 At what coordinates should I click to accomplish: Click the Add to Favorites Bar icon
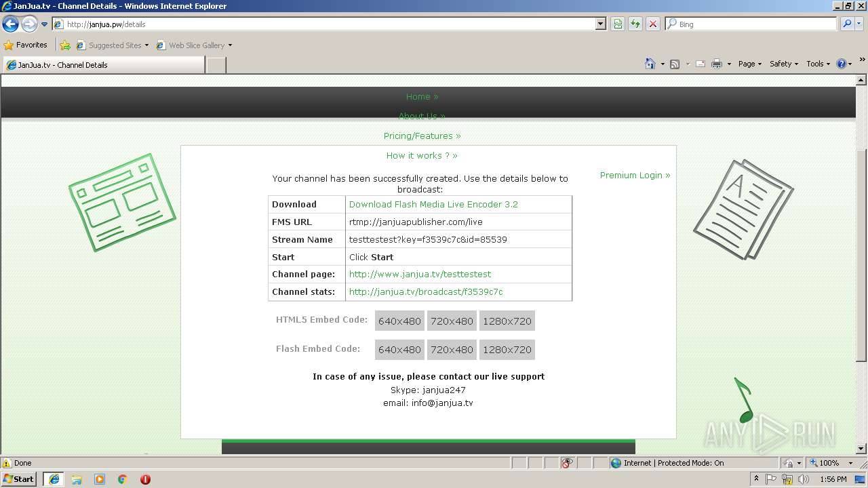coord(65,45)
